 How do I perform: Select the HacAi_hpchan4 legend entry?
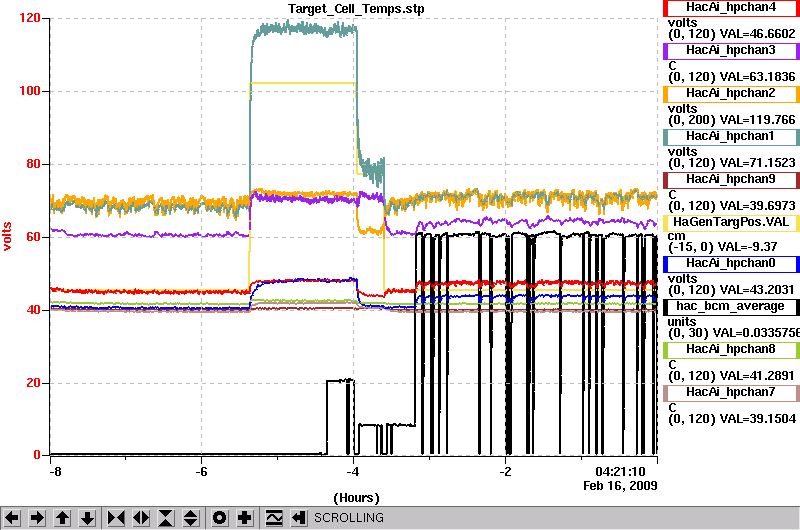coord(731,8)
